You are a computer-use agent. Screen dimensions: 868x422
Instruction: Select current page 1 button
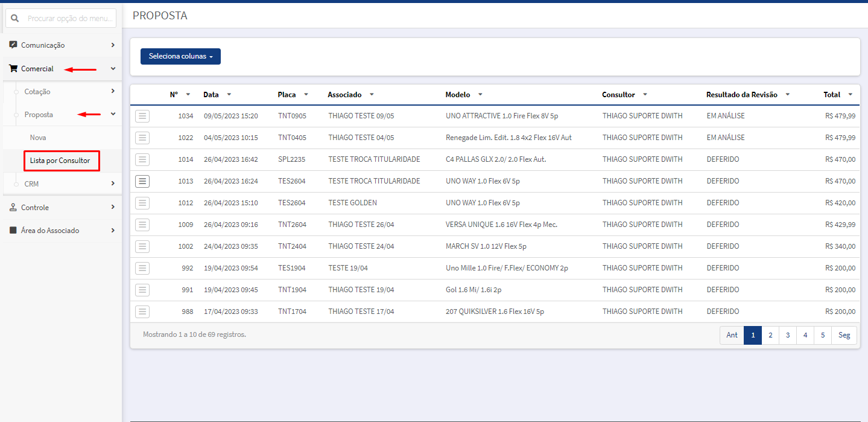(x=753, y=335)
